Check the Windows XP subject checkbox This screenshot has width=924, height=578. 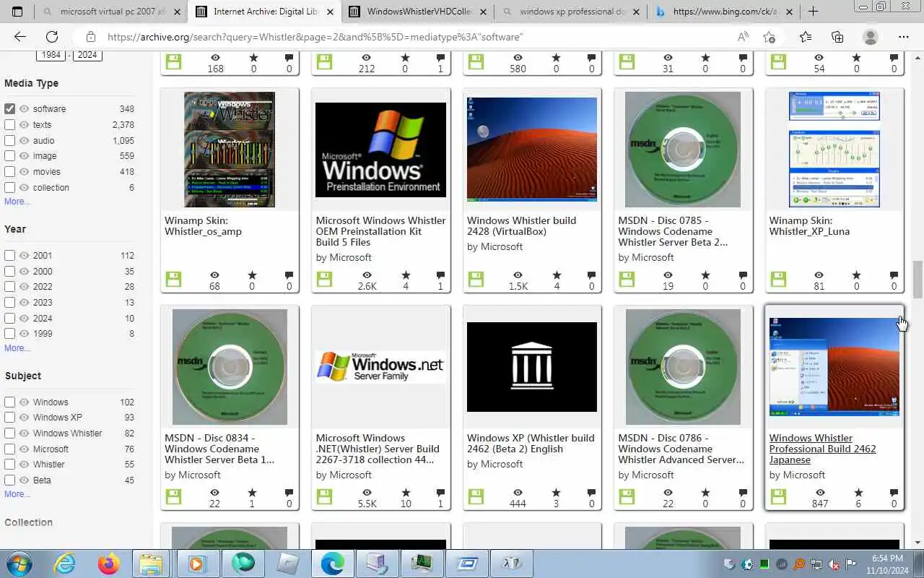(9, 417)
